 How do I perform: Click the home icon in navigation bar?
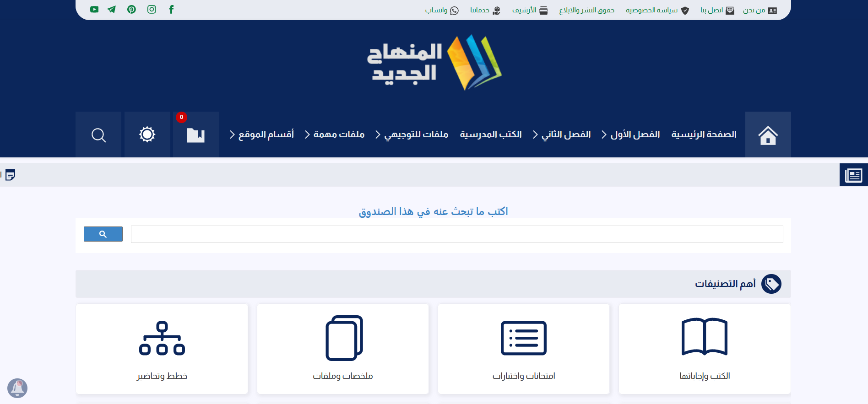click(x=768, y=135)
